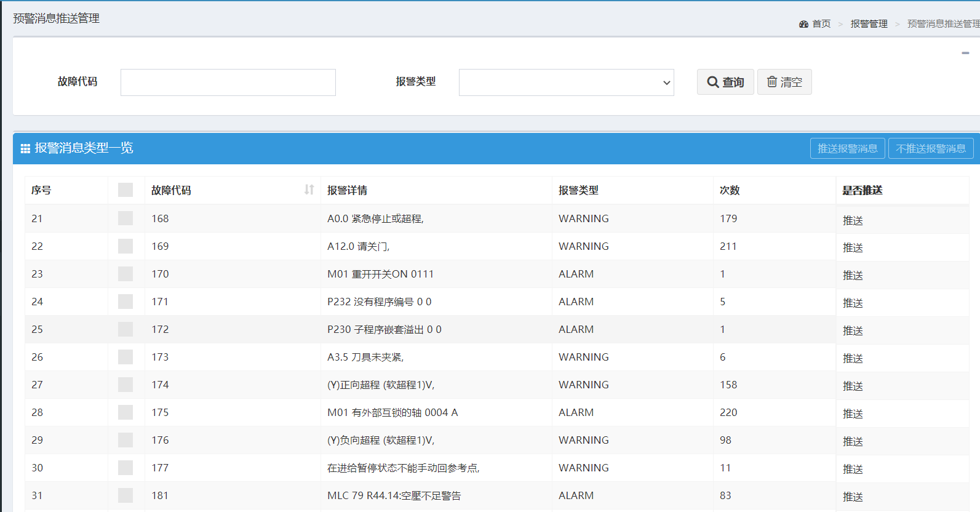
Task: Check the row with fault code 175
Action: 125,412
